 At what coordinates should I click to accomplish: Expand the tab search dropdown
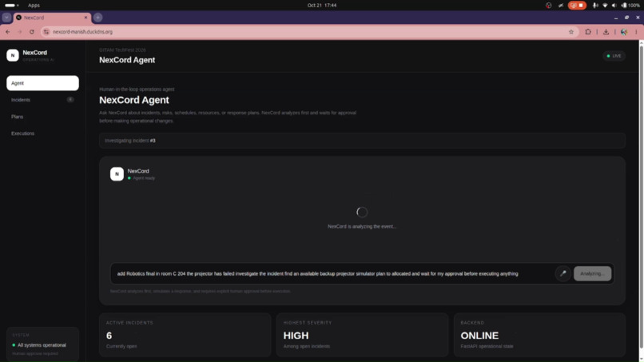tap(6, 18)
